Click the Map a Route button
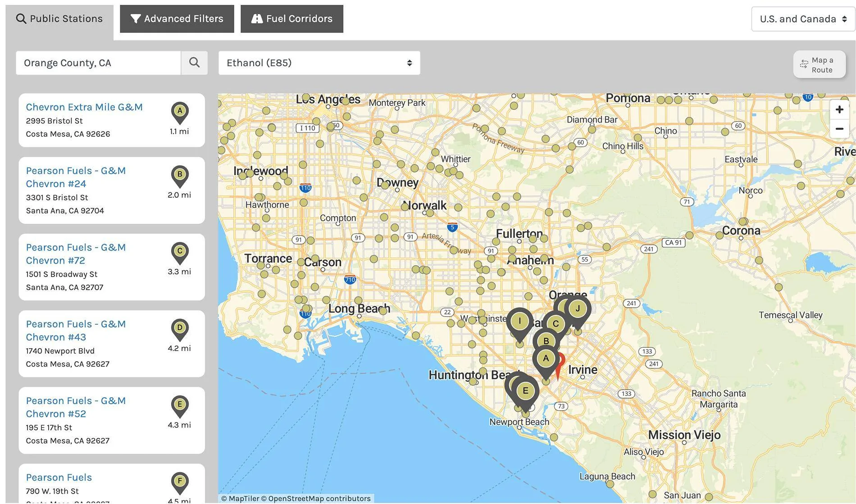Image resolution: width=856 pixels, height=504 pixels. pyautogui.click(x=819, y=64)
